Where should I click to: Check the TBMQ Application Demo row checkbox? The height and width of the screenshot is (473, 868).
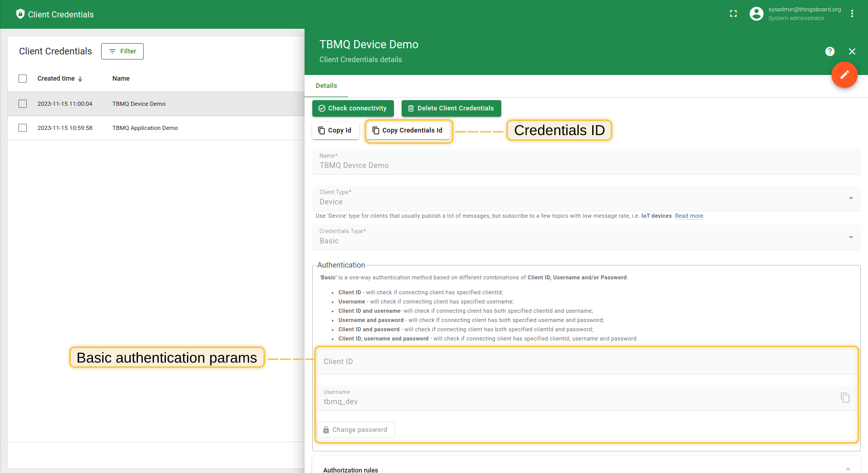click(23, 128)
